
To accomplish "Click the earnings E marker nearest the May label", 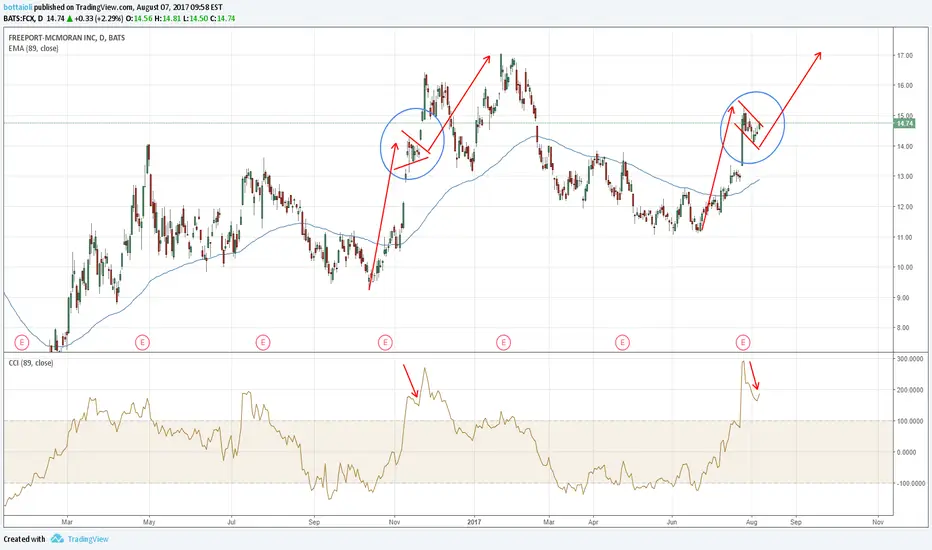I will [x=142, y=342].
